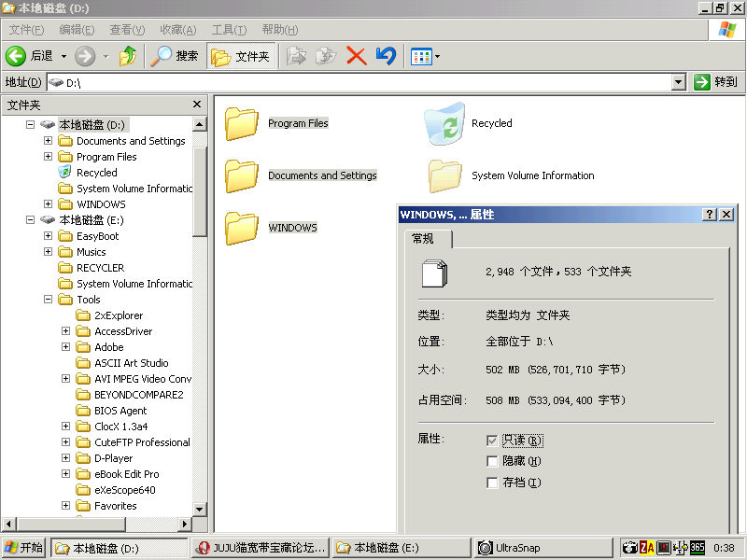This screenshot has height=560, width=747.
Task: Click the Move To folder icon
Action: click(x=296, y=56)
